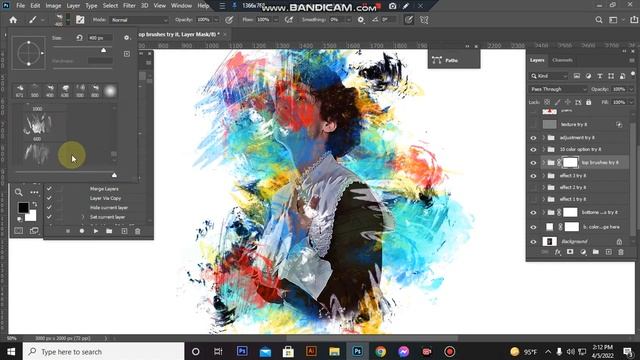This screenshot has width=640, height=360.
Task: Open the layer Kind filter dropdown
Action: [x=549, y=76]
